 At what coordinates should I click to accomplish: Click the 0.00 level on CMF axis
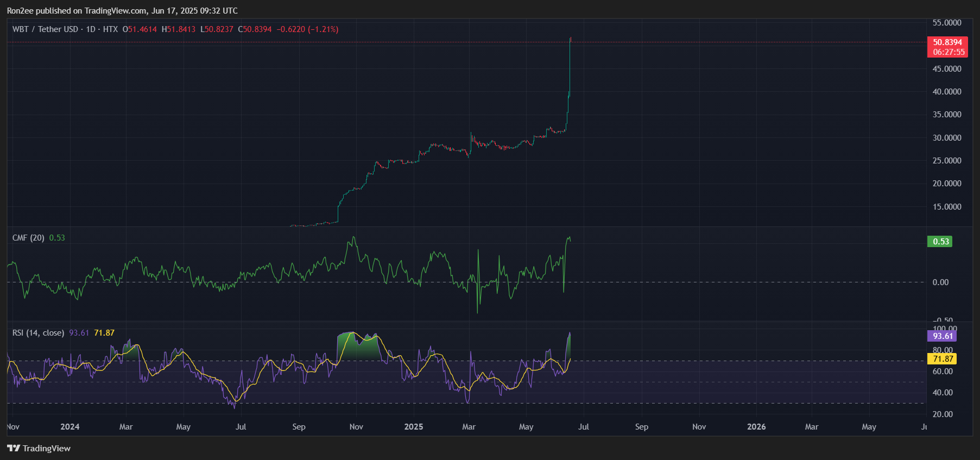[940, 282]
